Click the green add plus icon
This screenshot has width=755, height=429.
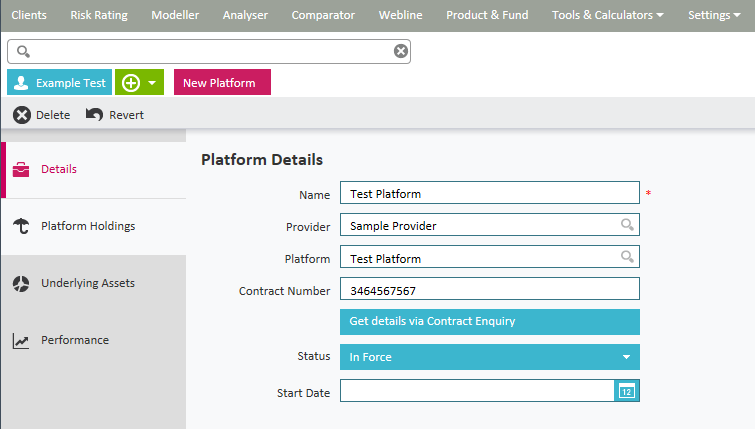(x=130, y=83)
